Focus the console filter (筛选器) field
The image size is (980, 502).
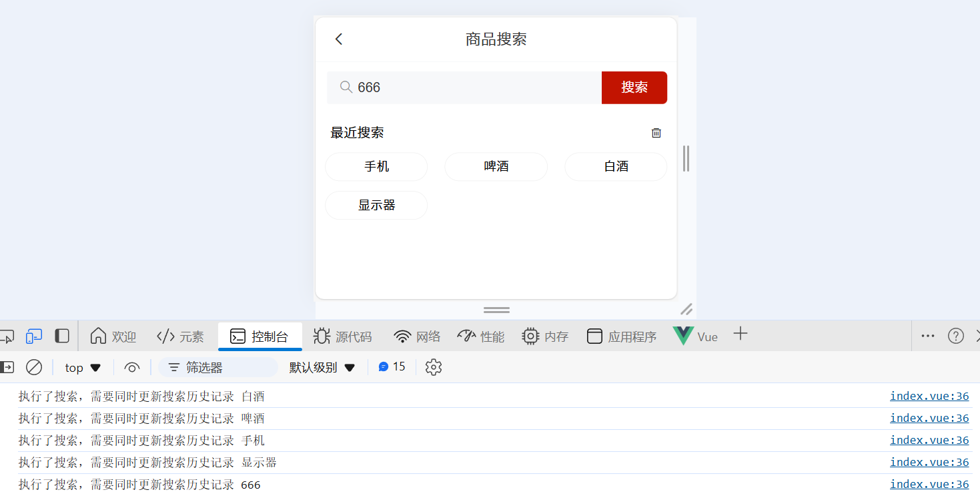218,367
